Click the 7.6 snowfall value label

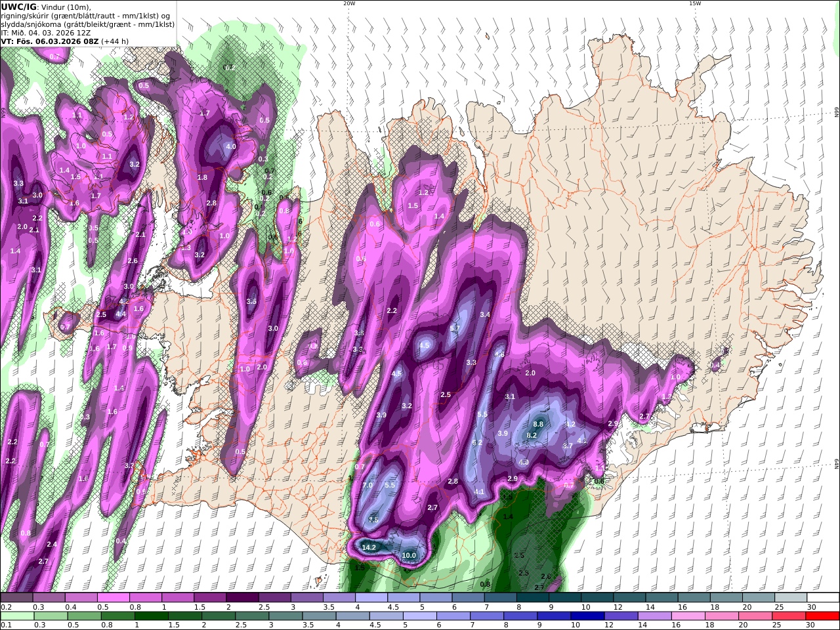pyautogui.click(x=373, y=519)
